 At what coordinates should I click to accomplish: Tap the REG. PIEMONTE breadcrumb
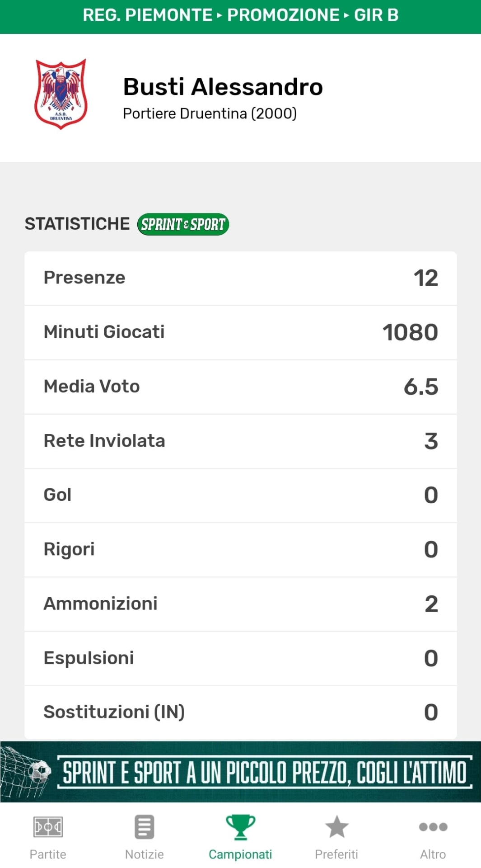[147, 15]
